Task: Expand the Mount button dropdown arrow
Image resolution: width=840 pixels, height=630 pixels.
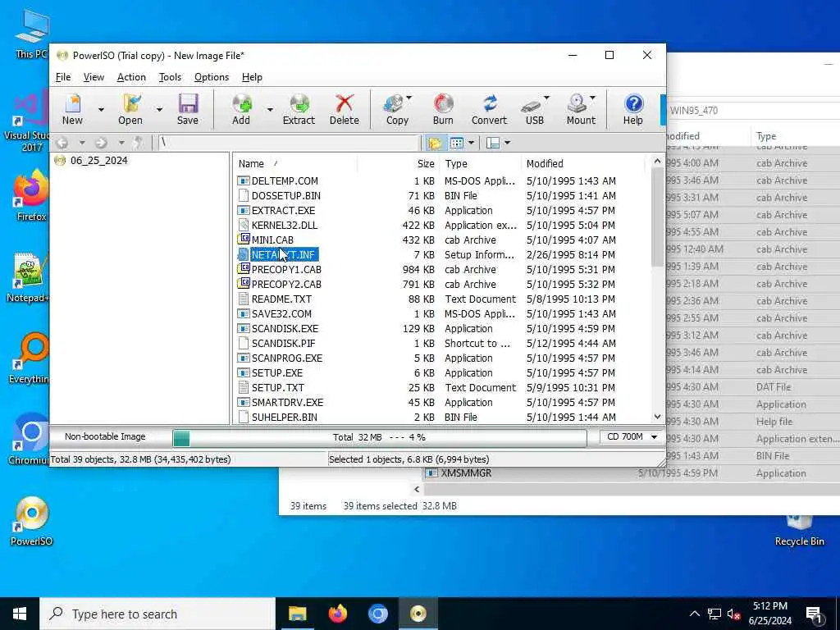Action: coord(592,98)
